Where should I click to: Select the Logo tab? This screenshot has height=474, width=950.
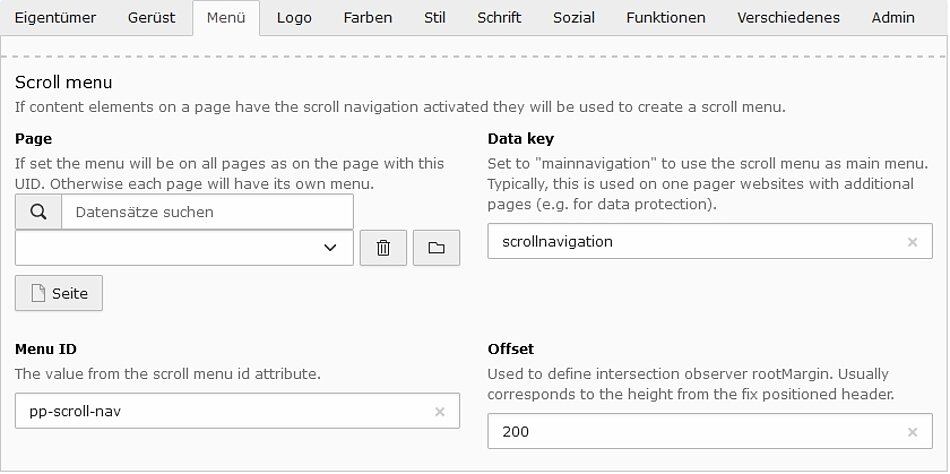point(293,18)
